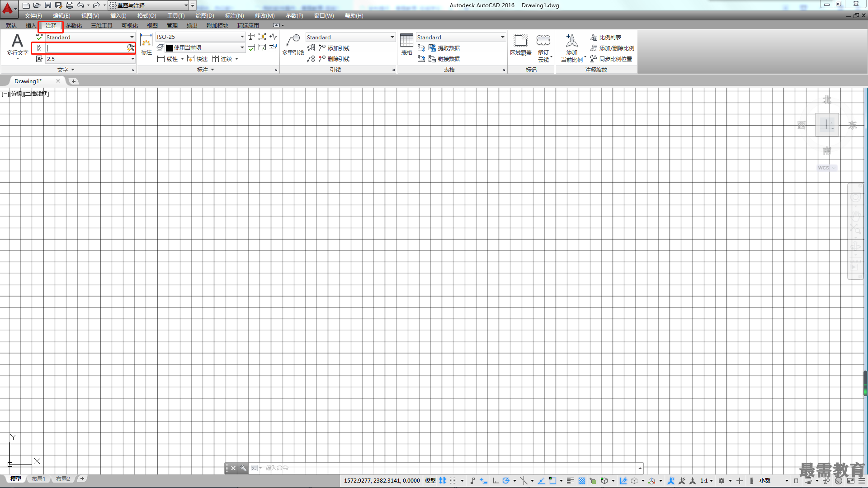Image resolution: width=868 pixels, height=488 pixels.
Task: Start the Revision Cloud (修订云线) tool
Action: (x=543, y=48)
